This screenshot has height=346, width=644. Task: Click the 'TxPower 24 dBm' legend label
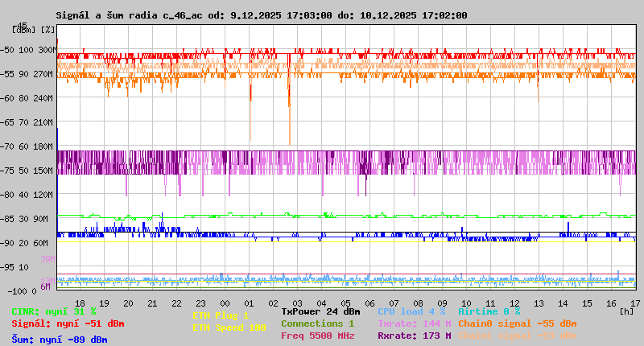click(320, 311)
